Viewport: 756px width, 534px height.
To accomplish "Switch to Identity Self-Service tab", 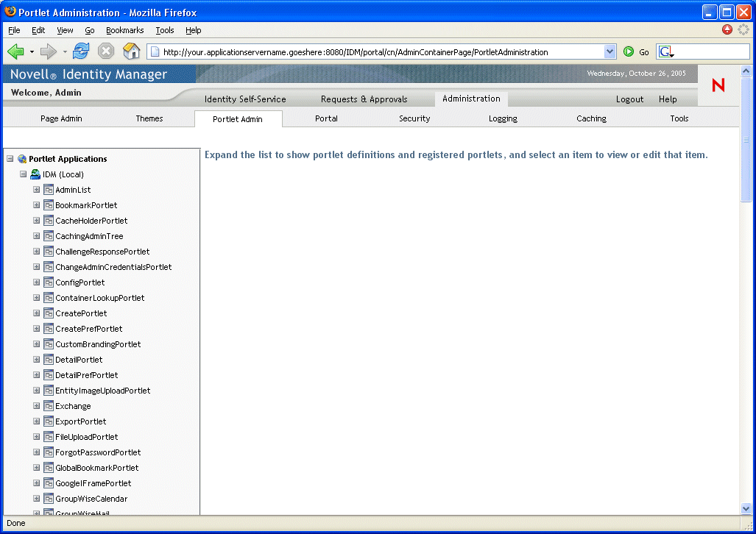I will click(x=245, y=99).
